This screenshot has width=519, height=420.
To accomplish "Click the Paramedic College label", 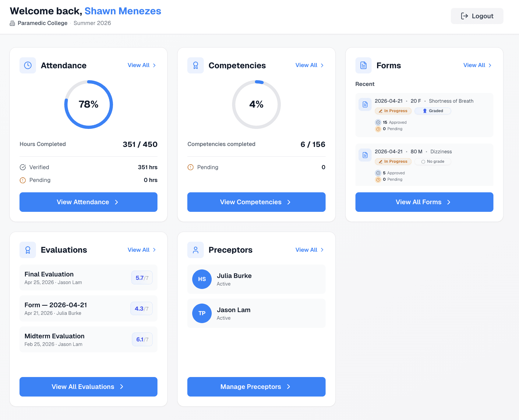I will tap(43, 23).
